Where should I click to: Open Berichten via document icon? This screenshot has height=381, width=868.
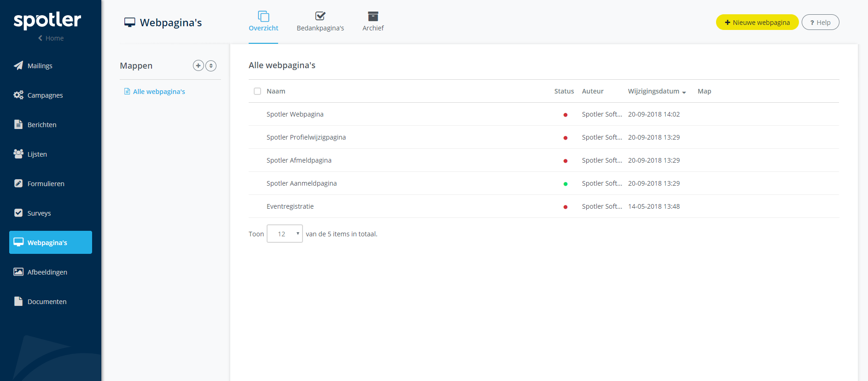point(18,124)
